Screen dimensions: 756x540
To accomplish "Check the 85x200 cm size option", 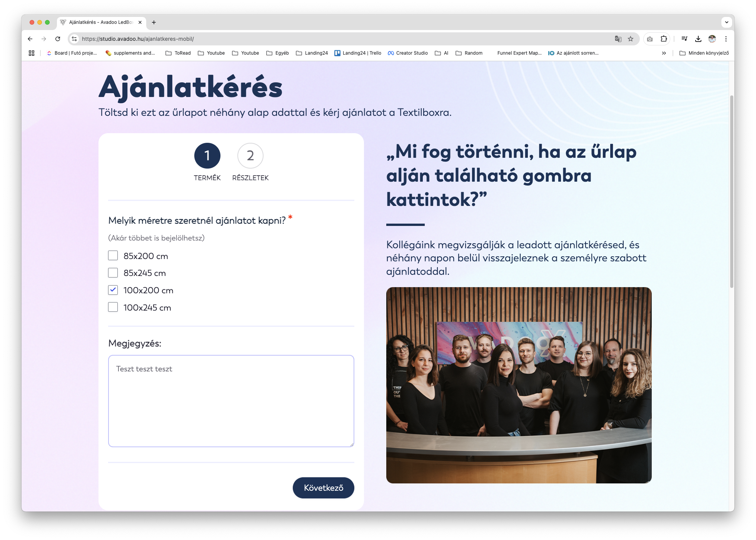I will pos(113,255).
